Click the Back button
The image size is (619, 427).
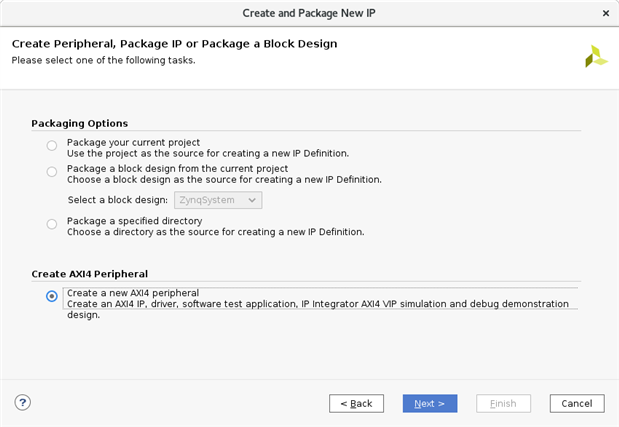coord(356,403)
